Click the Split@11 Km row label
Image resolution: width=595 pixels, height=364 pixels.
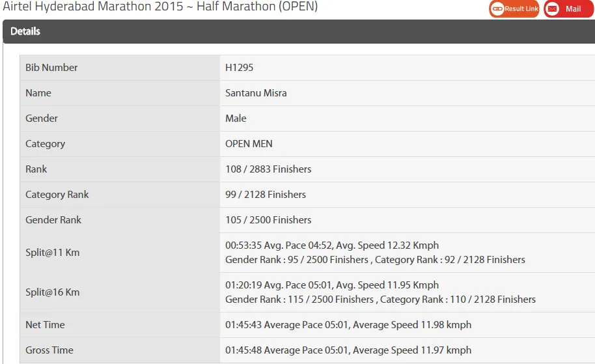52,253
